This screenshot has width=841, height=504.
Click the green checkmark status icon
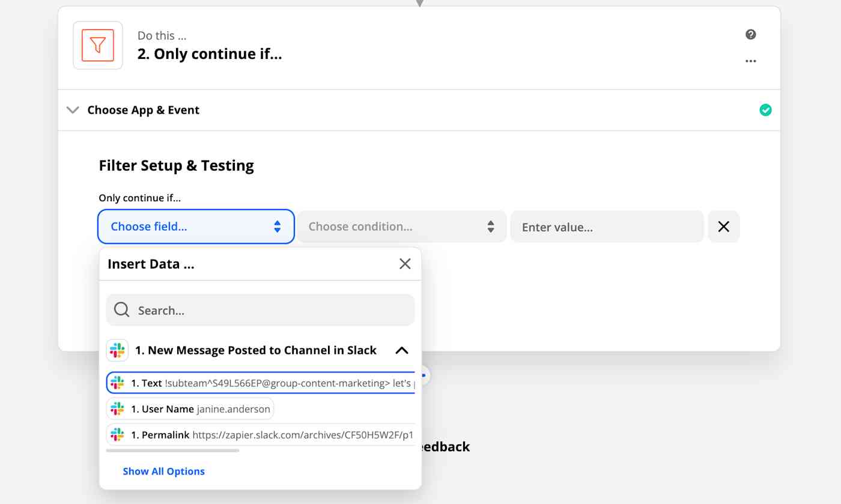[765, 110]
